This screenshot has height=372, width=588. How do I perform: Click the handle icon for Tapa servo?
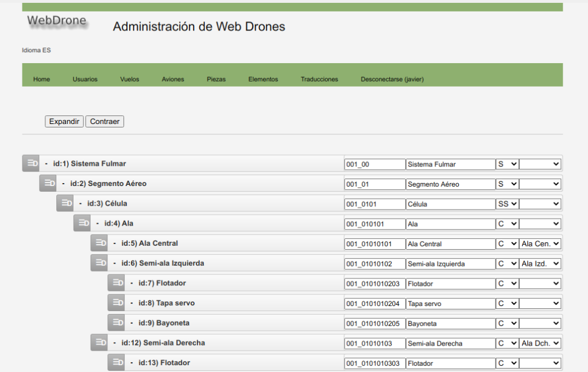(x=118, y=303)
